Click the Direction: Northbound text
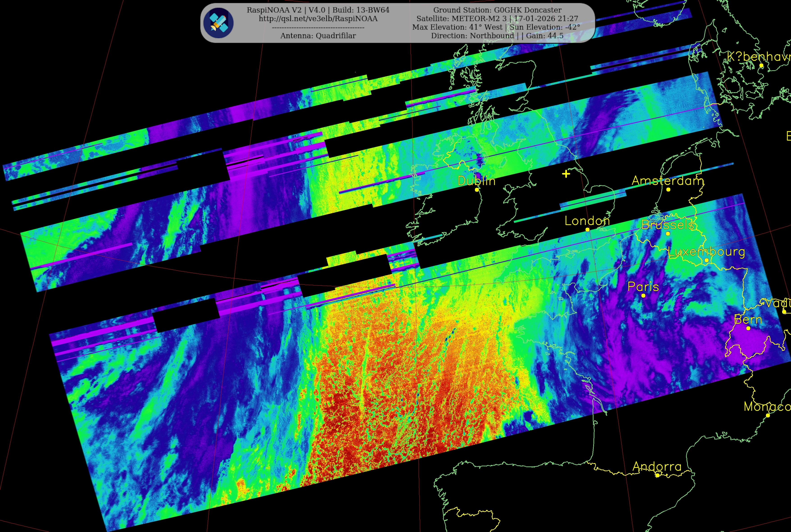Image resolution: width=791 pixels, height=532 pixels. click(472, 36)
